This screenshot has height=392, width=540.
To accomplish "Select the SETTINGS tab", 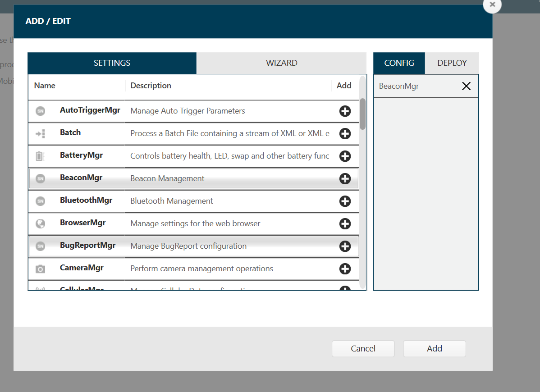I will click(112, 63).
